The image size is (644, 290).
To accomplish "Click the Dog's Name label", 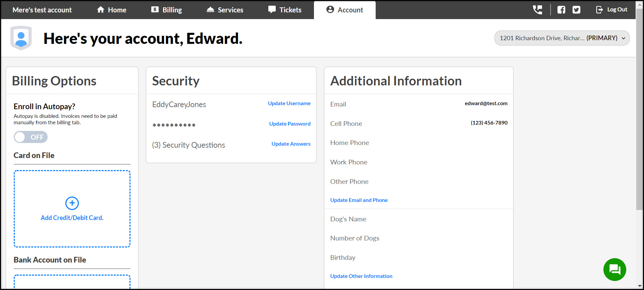I will pyautogui.click(x=348, y=219).
